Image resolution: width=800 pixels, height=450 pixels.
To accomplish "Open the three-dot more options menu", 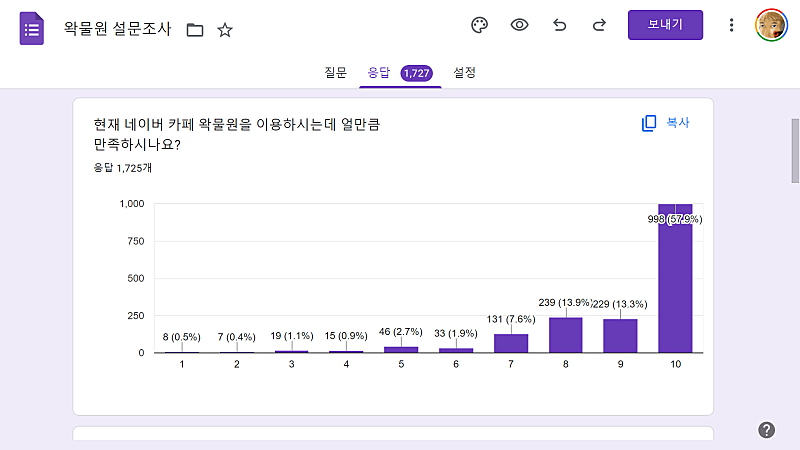I will (x=732, y=26).
